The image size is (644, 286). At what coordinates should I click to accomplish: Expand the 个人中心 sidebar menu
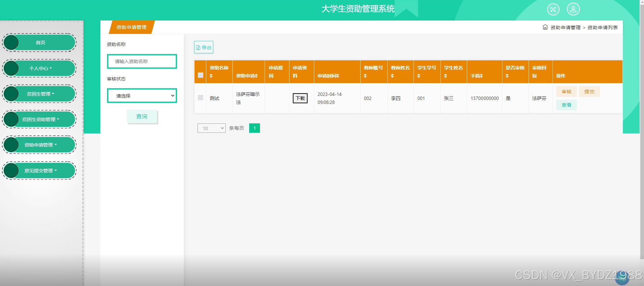pos(39,68)
